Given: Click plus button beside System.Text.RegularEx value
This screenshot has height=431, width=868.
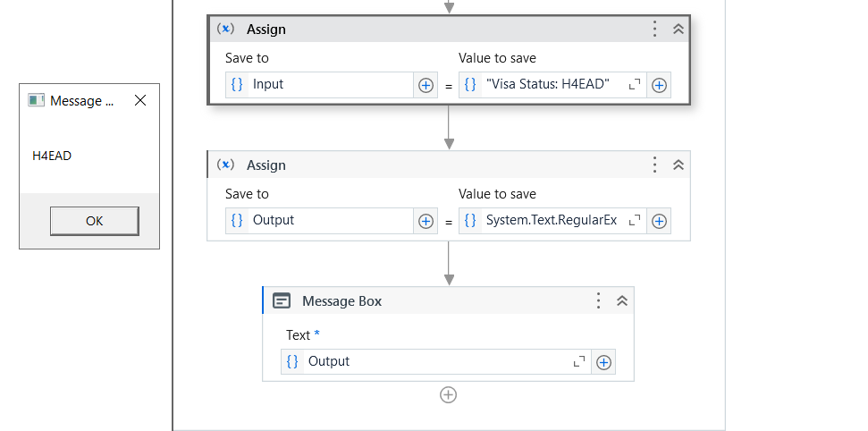Looking at the screenshot, I should (x=659, y=221).
